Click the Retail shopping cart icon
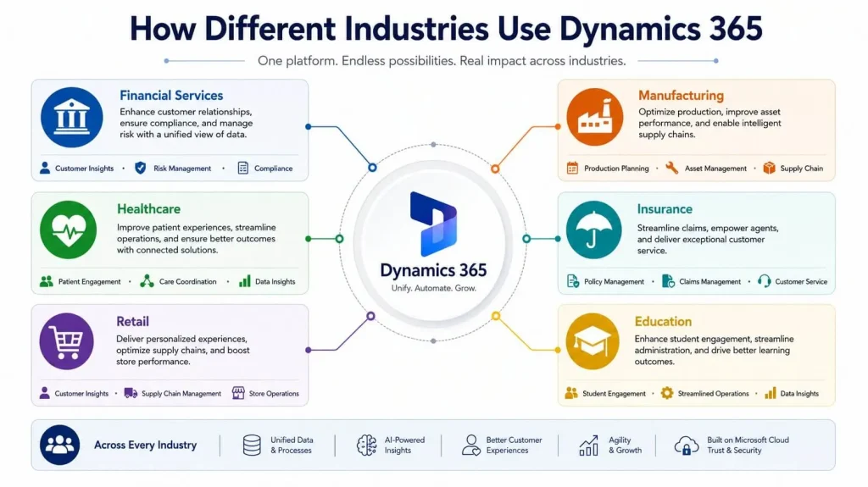868x487 pixels. [x=66, y=340]
